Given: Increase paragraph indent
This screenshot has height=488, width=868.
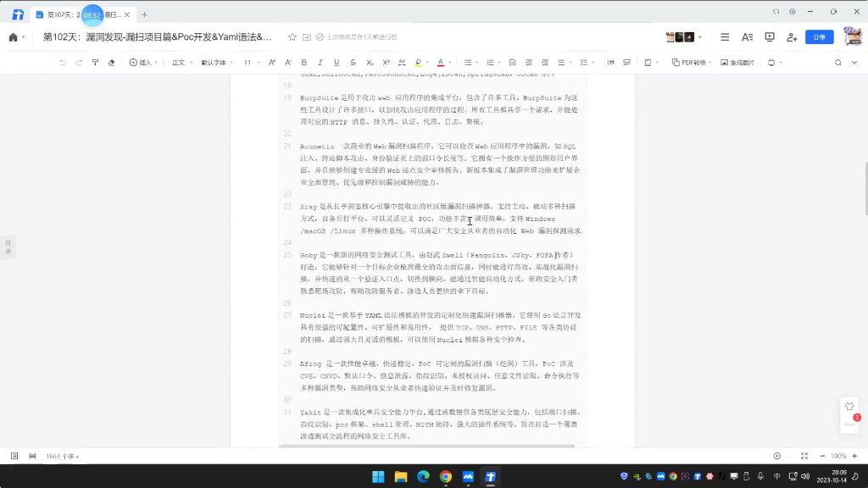Looking at the screenshot, I should point(545,63).
